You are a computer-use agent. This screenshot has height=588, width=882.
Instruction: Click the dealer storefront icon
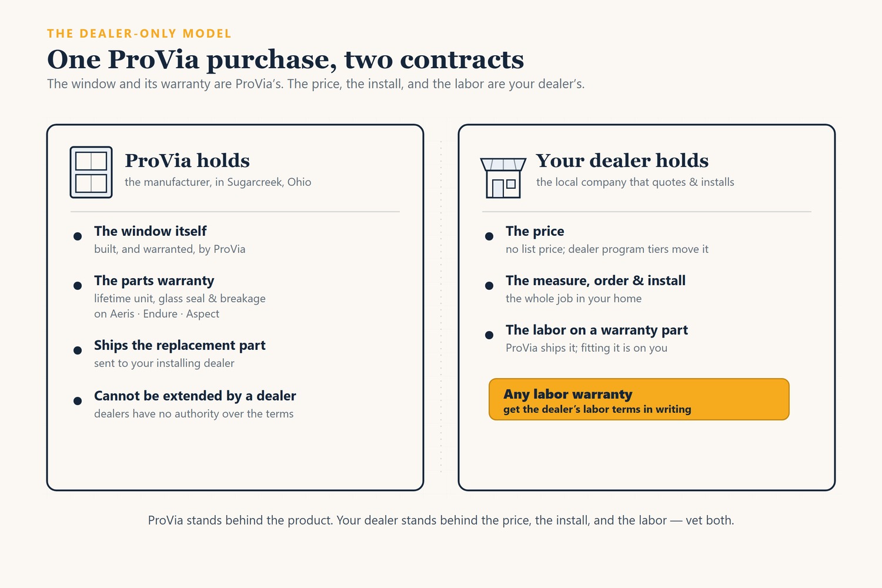503,178
